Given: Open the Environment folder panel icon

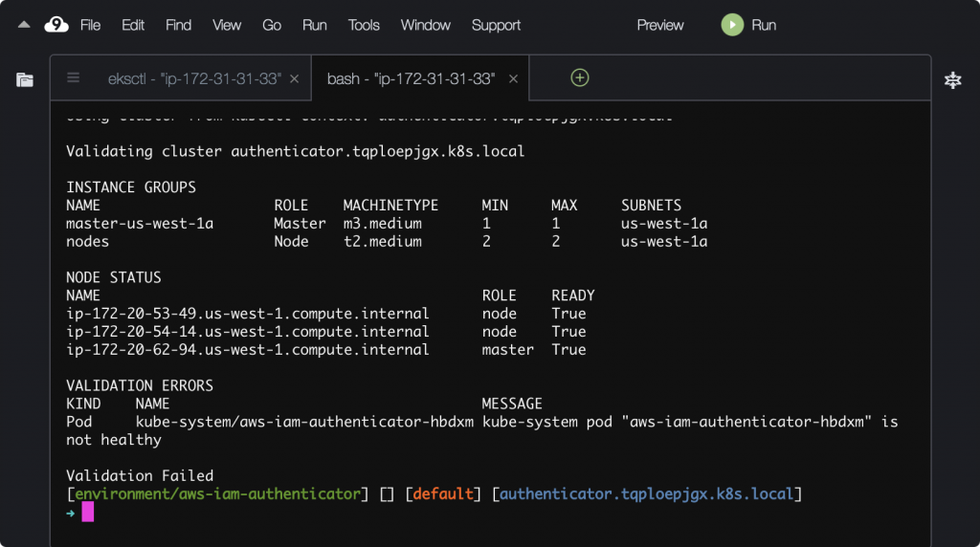Looking at the screenshot, I should (25, 79).
